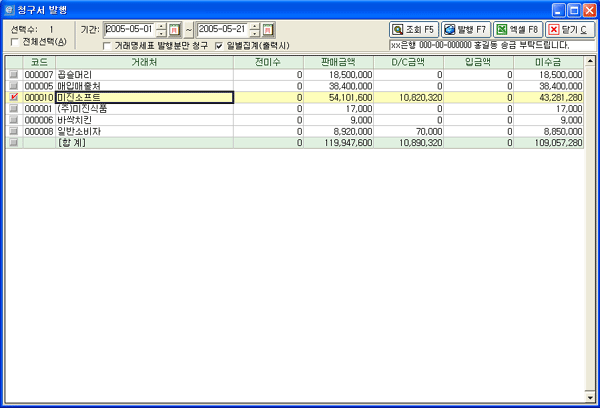Image resolution: width=600 pixels, height=408 pixels.
Task: Sort by the 코드 column header
Action: (39, 62)
